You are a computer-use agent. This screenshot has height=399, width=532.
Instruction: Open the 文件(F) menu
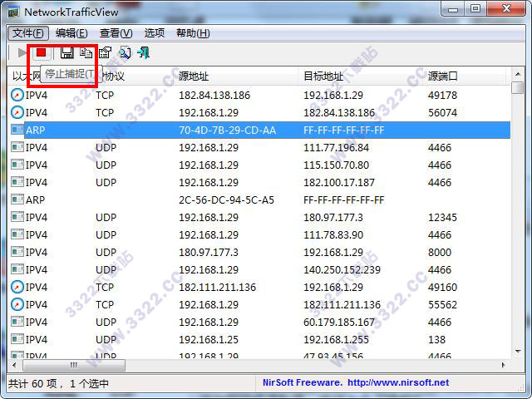pyautogui.click(x=28, y=33)
